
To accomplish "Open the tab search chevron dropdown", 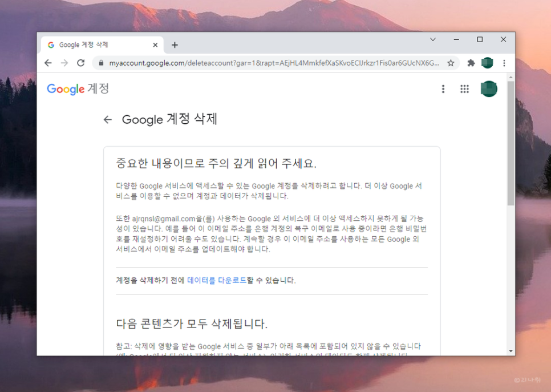I will [432, 39].
